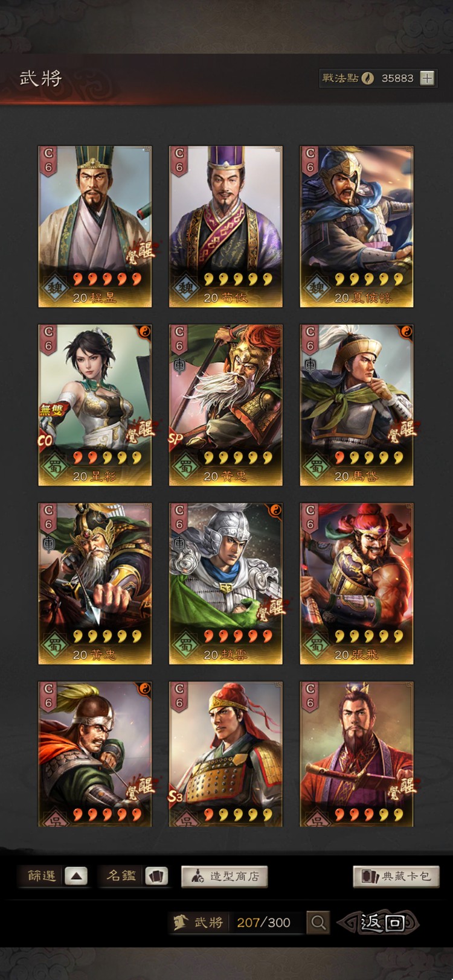Viewport: 453px width, 980px height.
Task: Select the 夏侯惇 general card
Action: point(356,226)
